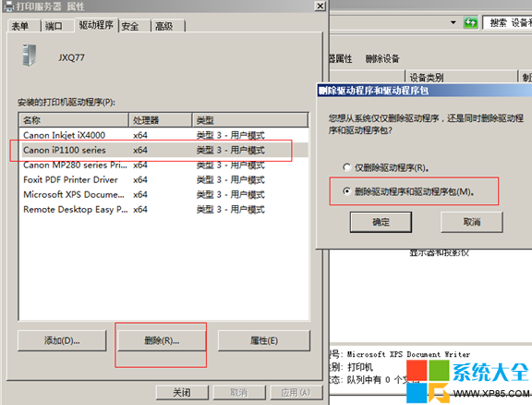Open the address bar dropdown arrow

tap(453, 23)
